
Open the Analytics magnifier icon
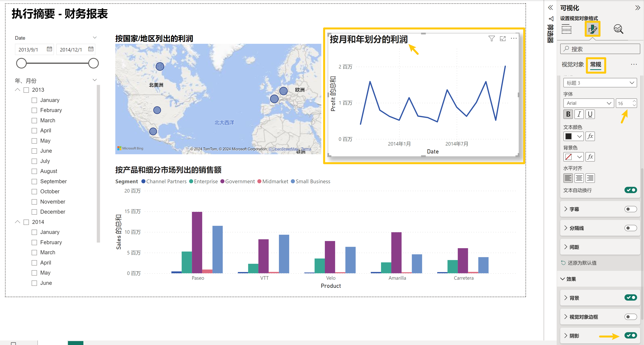click(x=618, y=29)
